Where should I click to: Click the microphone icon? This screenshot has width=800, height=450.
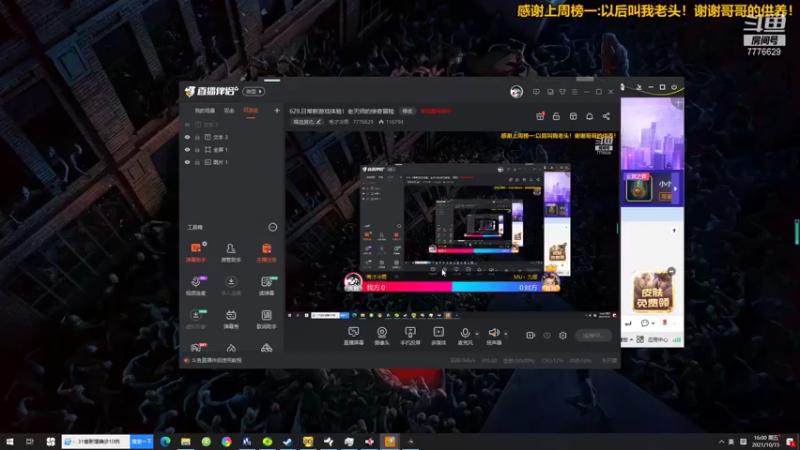465,334
